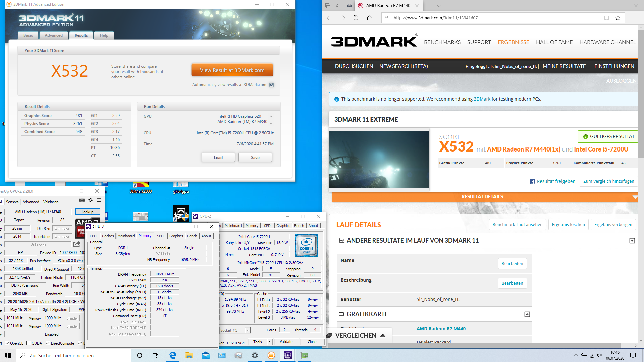
Task: Open the gkb4gpu desktop shortcut
Action: coord(181,188)
